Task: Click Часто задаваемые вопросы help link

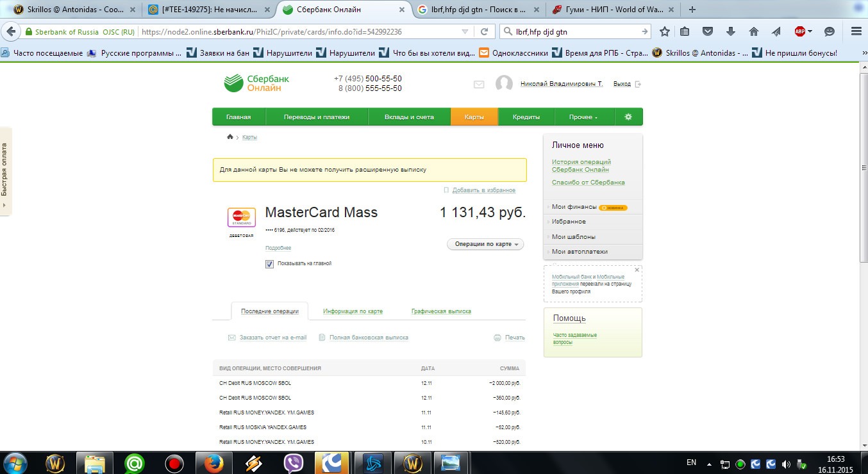Action: point(575,338)
